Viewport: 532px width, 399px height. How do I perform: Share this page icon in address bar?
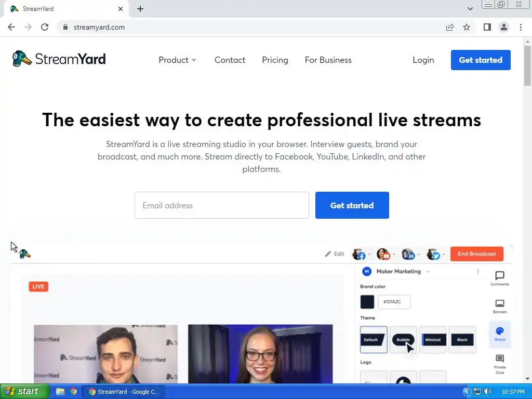click(x=450, y=27)
